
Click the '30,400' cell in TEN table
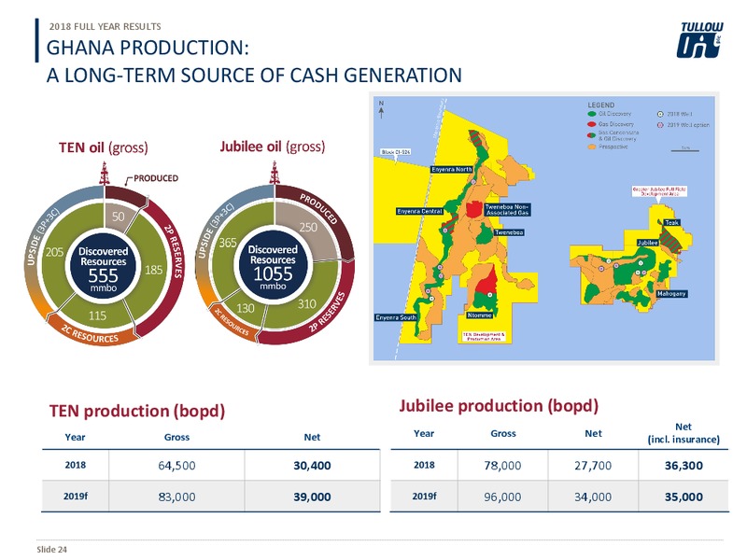[312, 465]
